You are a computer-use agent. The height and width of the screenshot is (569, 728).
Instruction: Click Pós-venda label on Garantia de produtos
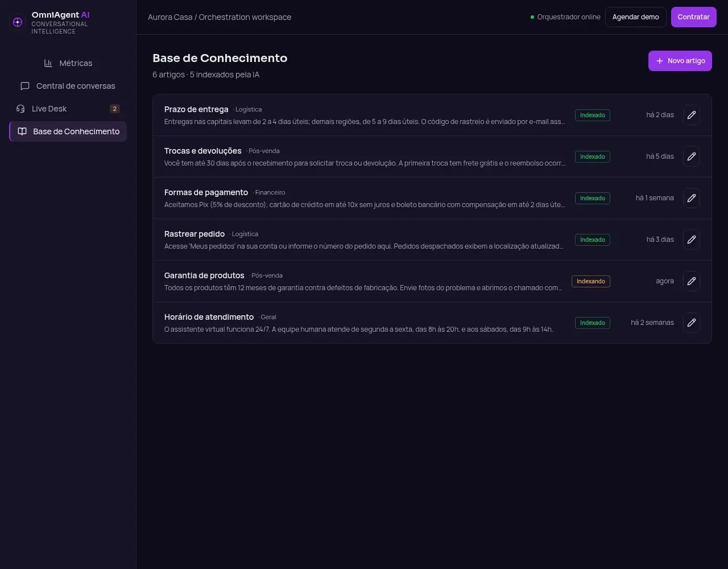coord(266,276)
